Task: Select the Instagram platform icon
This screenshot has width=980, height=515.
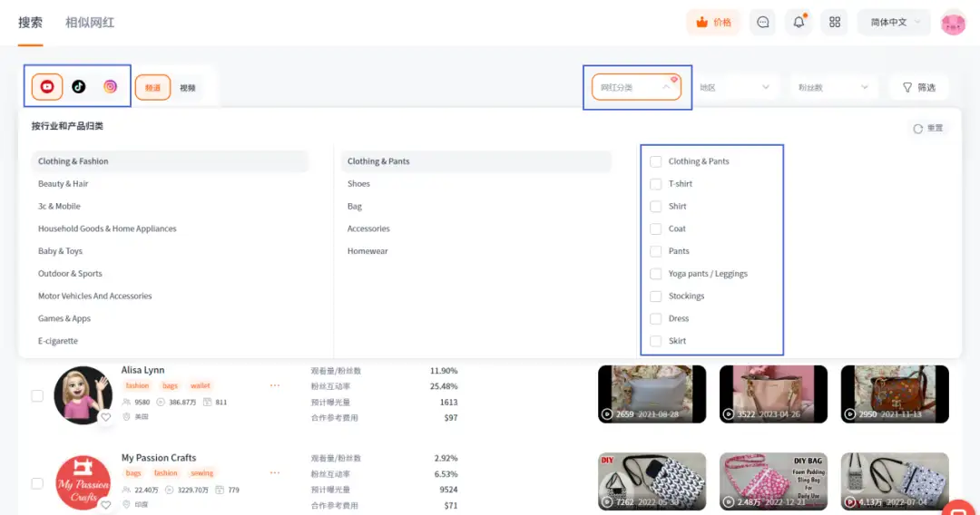Action: point(110,87)
